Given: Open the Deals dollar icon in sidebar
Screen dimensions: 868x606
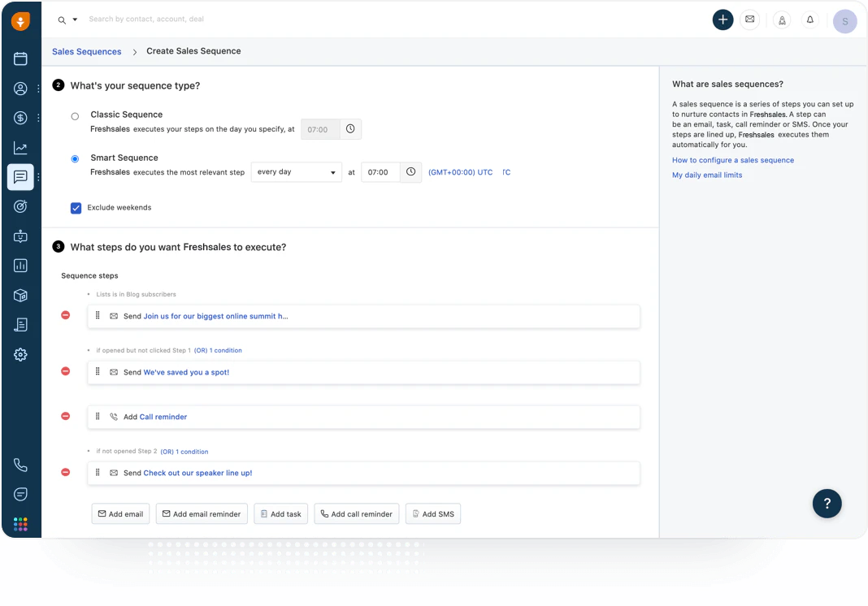Looking at the screenshot, I should click(x=20, y=118).
